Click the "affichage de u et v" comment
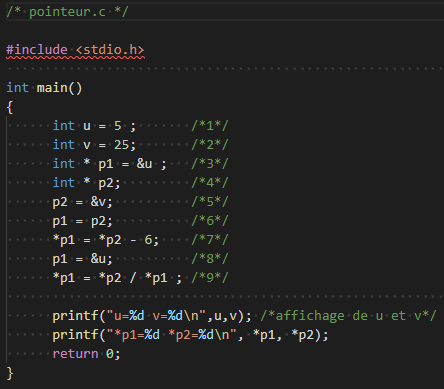Screen dimensions: 444x389 pos(348,316)
